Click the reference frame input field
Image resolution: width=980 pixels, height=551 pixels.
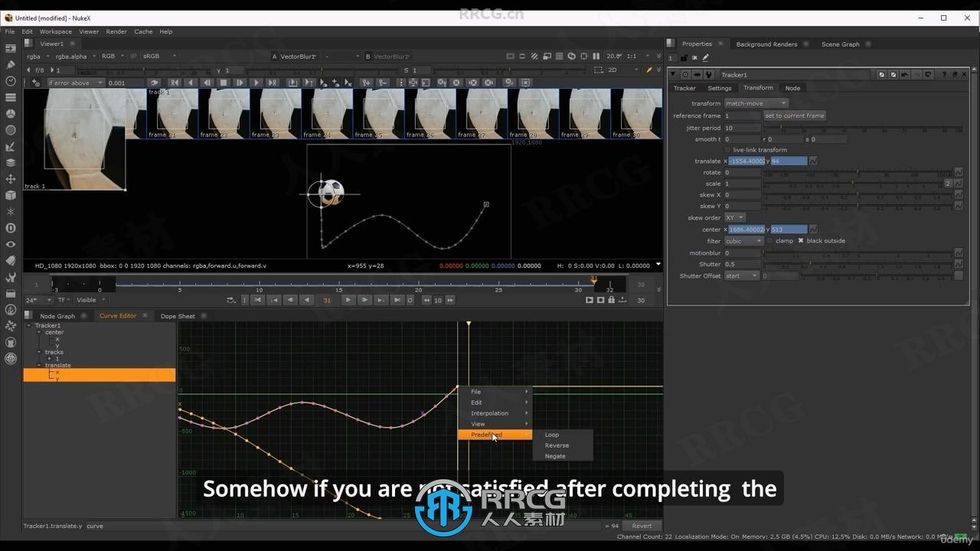coord(743,116)
